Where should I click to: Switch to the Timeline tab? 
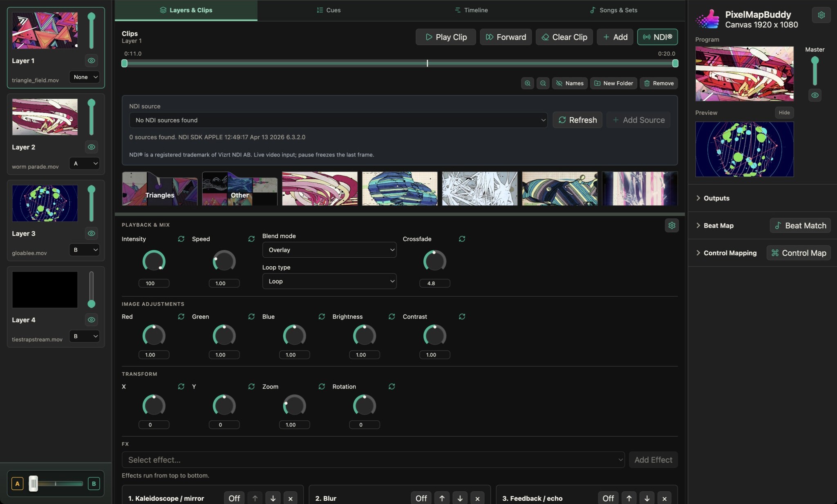click(x=471, y=10)
